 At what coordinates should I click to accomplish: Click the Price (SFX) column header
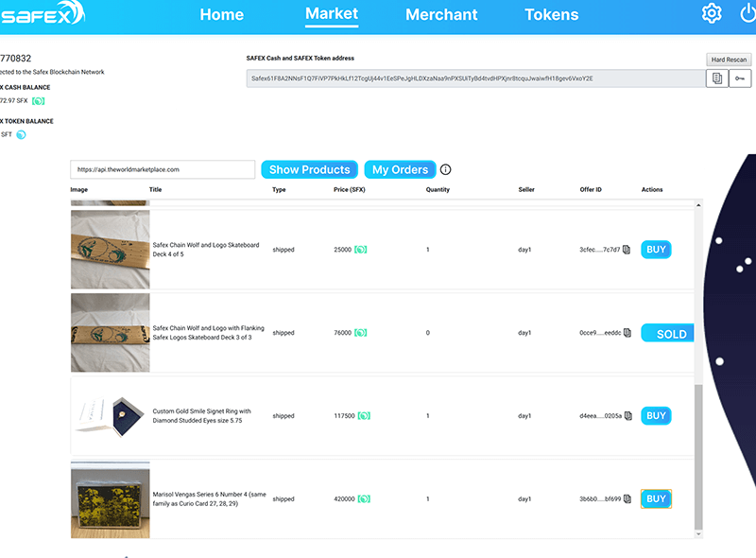click(349, 190)
